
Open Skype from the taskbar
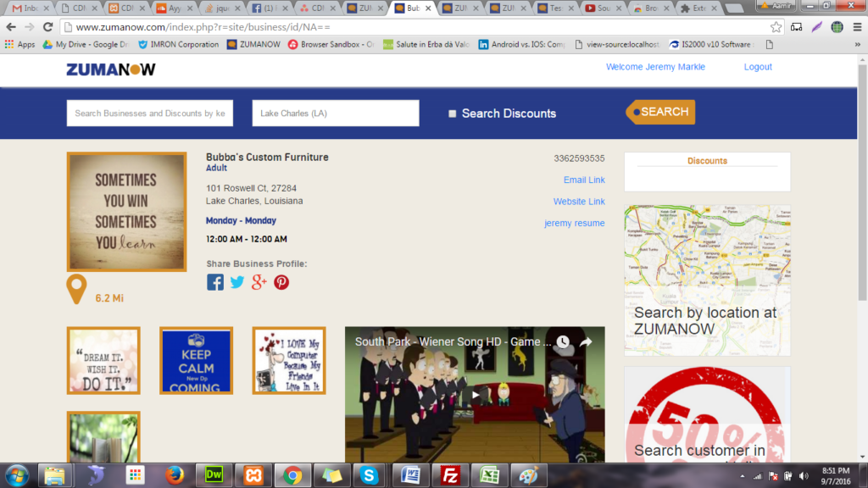pyautogui.click(x=370, y=475)
